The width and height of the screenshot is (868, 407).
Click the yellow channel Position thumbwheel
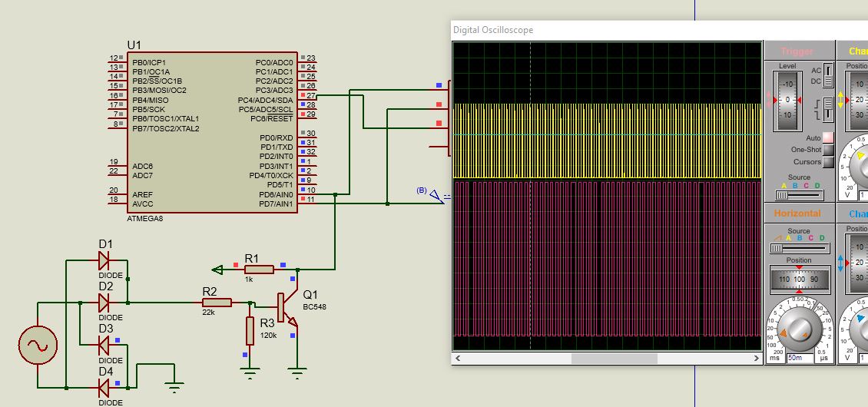(859, 100)
